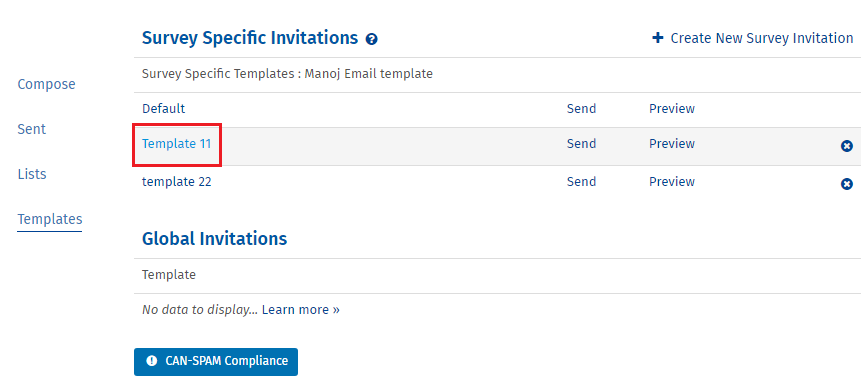Preview Template 11
The width and height of the screenshot is (863, 380).
pos(671,144)
